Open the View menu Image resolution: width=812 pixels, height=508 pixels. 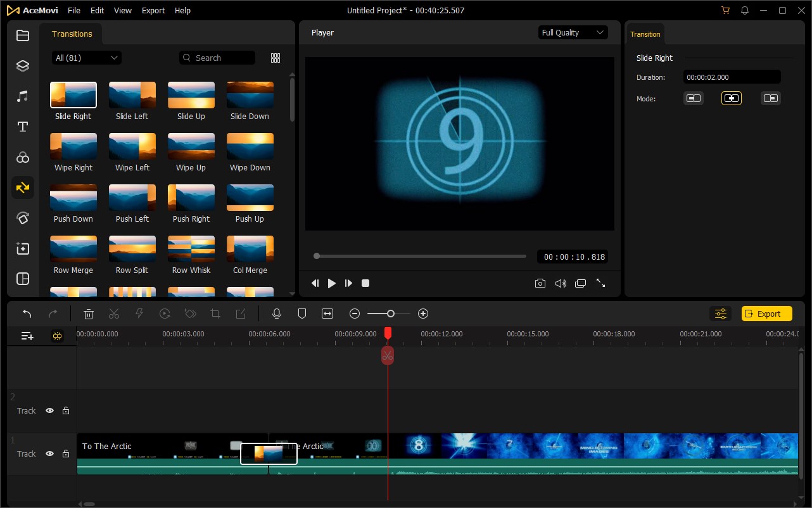click(x=123, y=11)
